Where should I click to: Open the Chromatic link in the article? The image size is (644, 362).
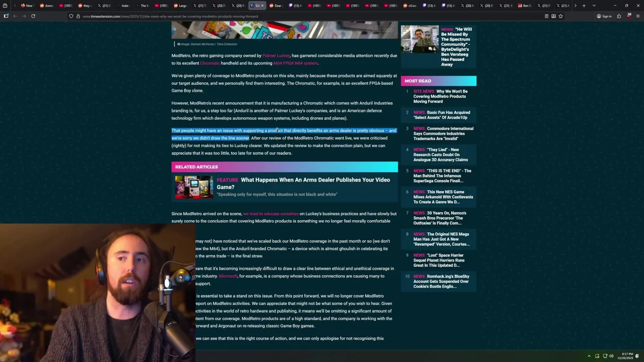210,63
